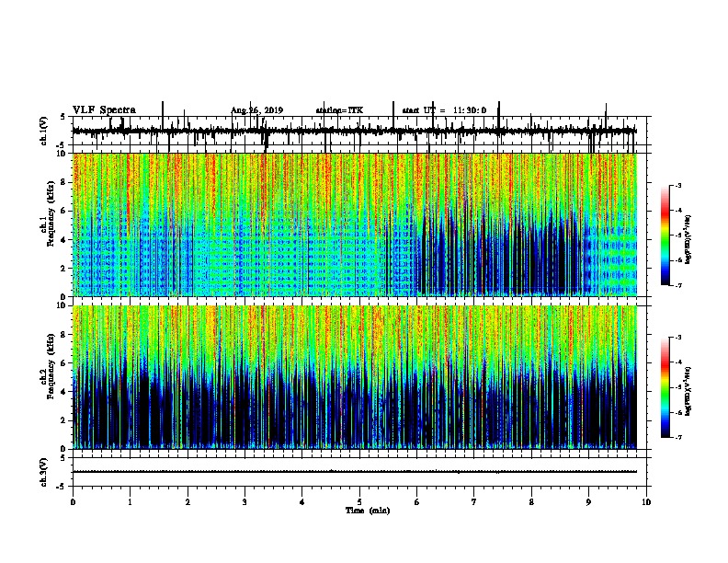Click the "2" kHz tick on ch.1 frequency axis
728x563 pixels.
64,268
